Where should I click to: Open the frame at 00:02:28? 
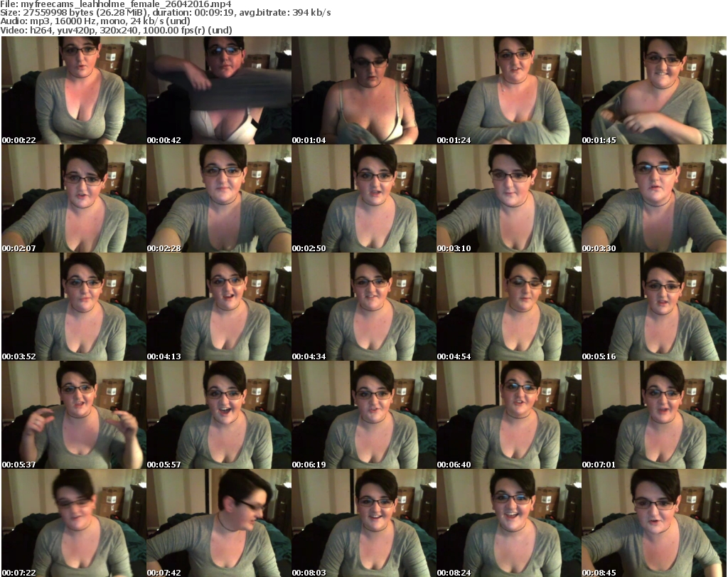[219, 198]
